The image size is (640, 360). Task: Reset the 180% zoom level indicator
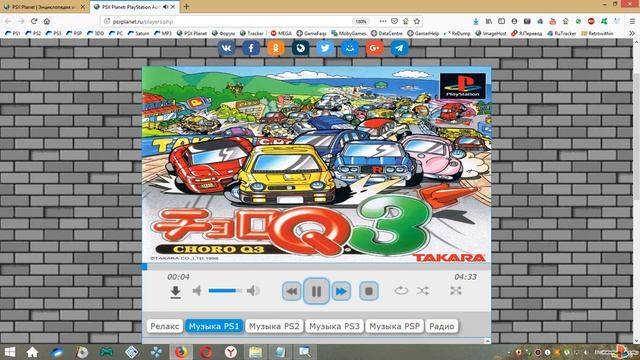(361, 21)
